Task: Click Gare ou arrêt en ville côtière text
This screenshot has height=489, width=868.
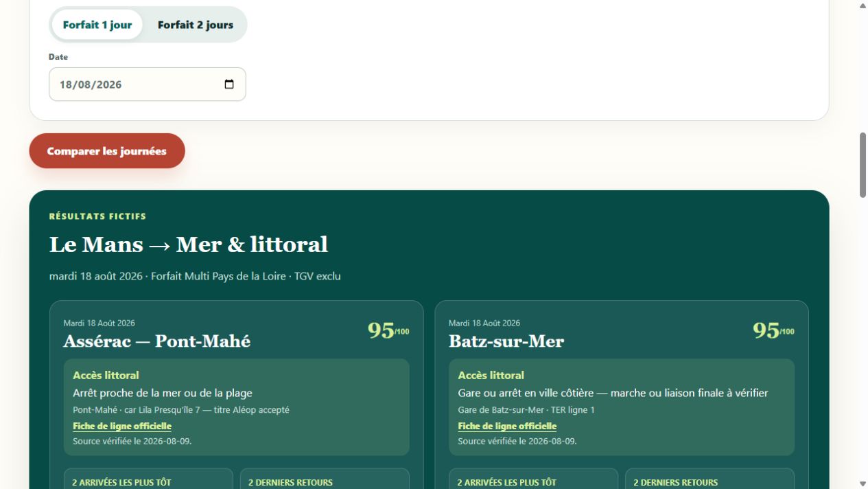Action: pyautogui.click(x=613, y=393)
